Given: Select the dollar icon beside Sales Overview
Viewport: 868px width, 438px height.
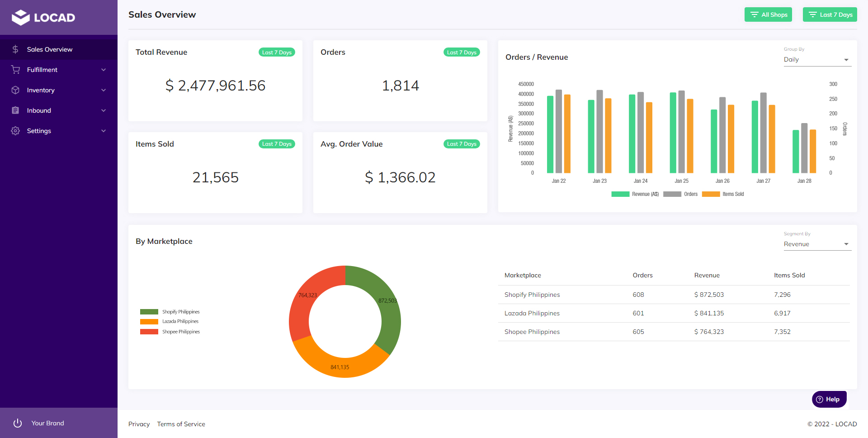Looking at the screenshot, I should pos(15,49).
